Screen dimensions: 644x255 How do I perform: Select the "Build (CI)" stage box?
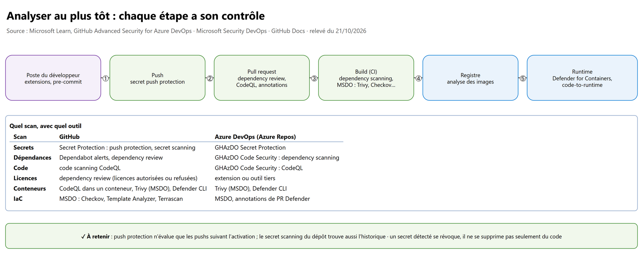(366, 78)
